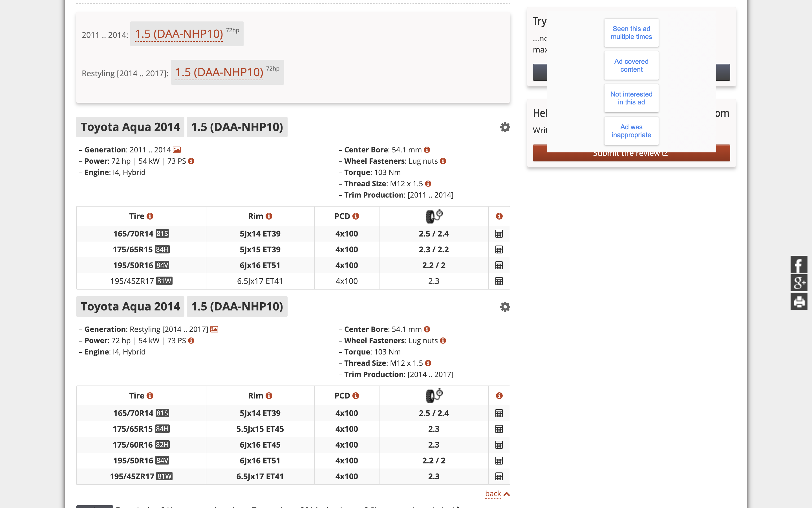Image resolution: width=812 pixels, height=508 pixels.
Task: Open generation image icon next to 2011 .. 2014
Action: click(x=177, y=150)
